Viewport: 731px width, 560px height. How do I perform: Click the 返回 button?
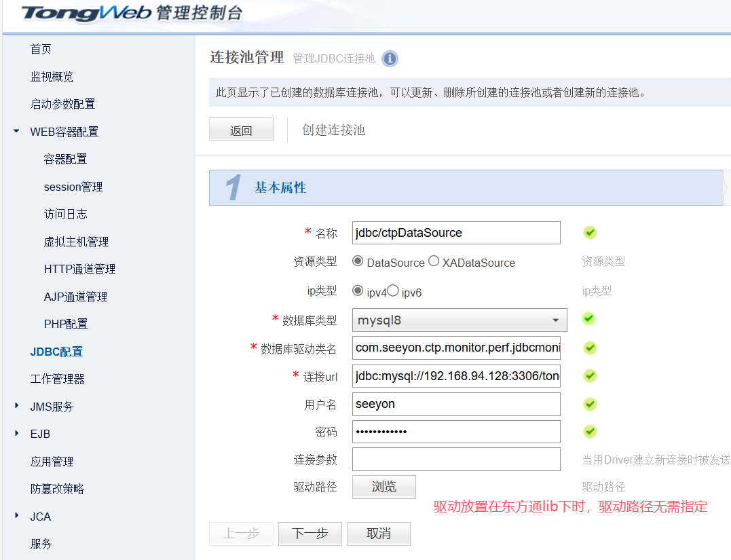tap(241, 130)
